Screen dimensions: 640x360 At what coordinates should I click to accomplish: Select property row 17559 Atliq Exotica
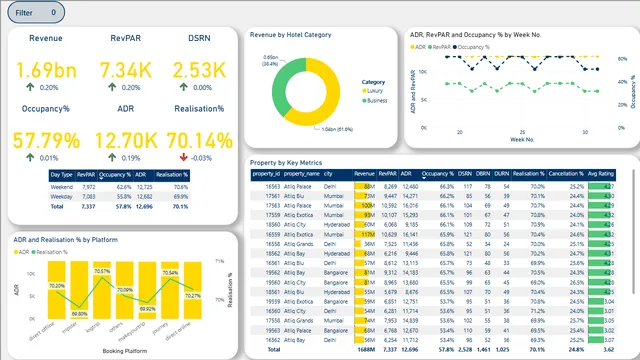pos(433,215)
